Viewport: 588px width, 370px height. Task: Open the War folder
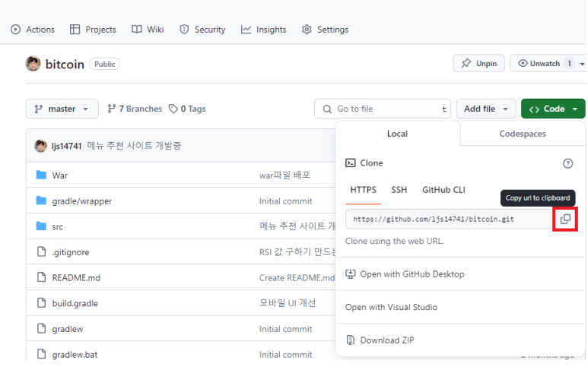click(x=60, y=176)
